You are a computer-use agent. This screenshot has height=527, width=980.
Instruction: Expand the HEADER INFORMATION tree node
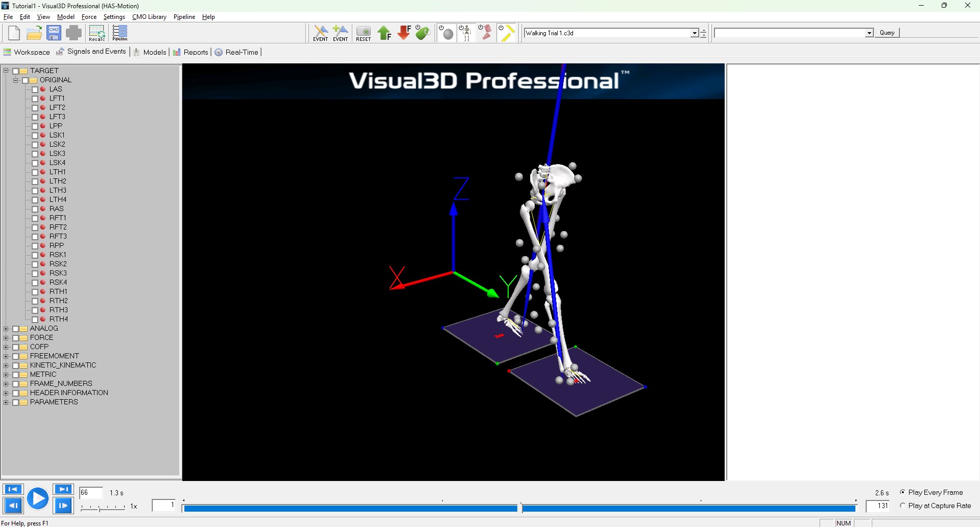tap(6, 393)
